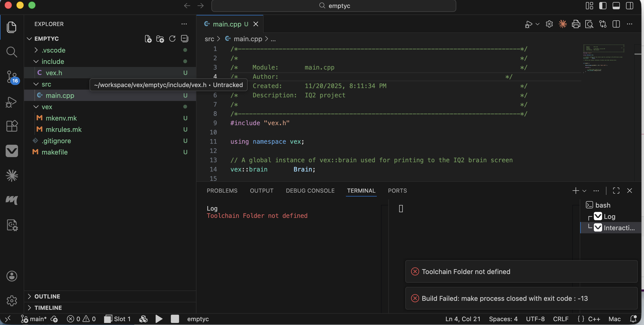Open new terminal launch profile dropdown
644x325 pixels.
(584, 191)
